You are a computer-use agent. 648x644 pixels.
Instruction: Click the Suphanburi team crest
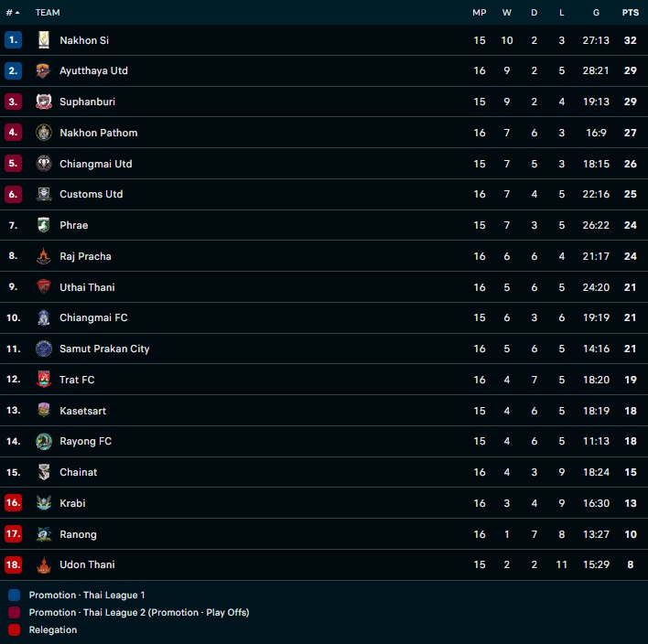click(x=44, y=102)
